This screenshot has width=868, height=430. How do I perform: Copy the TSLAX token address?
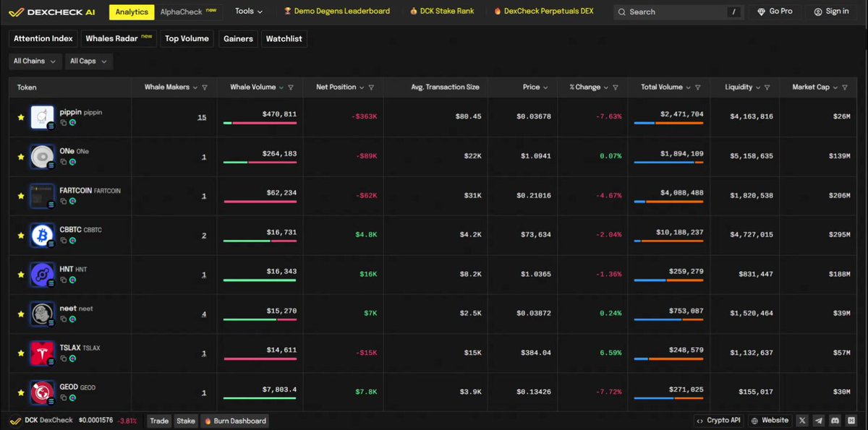[64, 358]
